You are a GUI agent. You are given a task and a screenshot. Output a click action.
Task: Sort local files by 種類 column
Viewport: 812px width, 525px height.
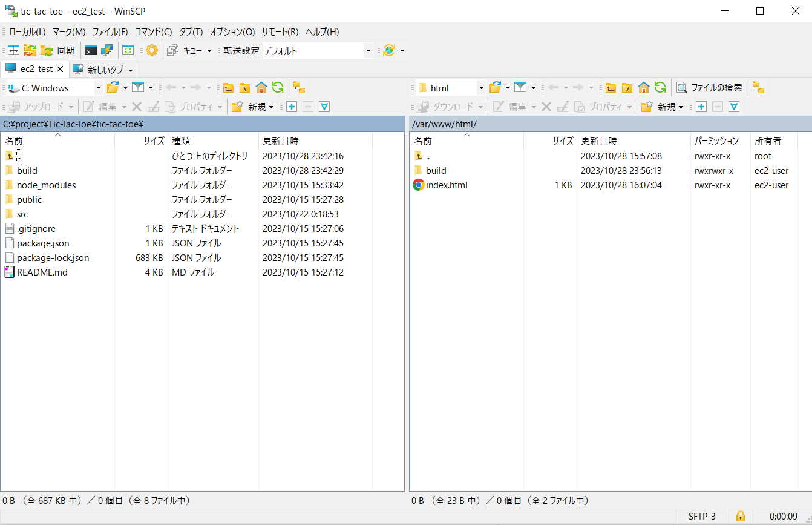[x=213, y=140]
